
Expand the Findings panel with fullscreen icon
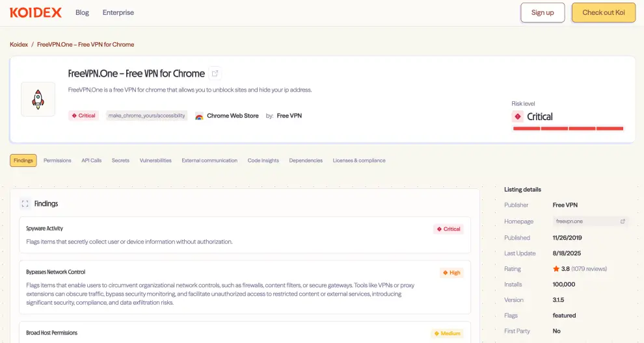pos(25,203)
